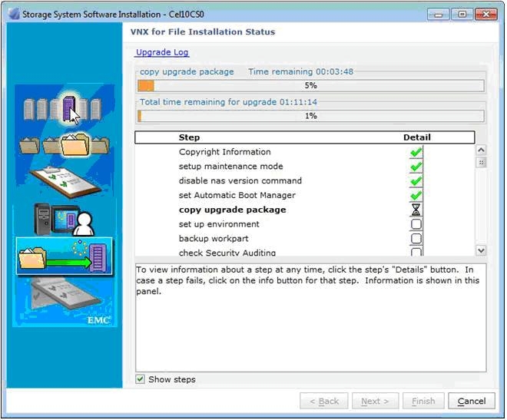
Task: Click inside the step information text panel
Action: 311,318
